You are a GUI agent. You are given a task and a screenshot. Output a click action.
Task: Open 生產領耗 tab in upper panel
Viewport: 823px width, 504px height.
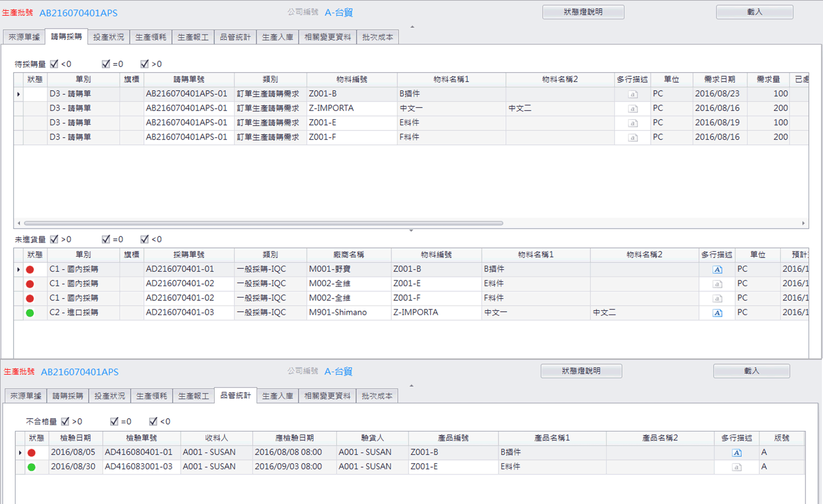point(151,37)
